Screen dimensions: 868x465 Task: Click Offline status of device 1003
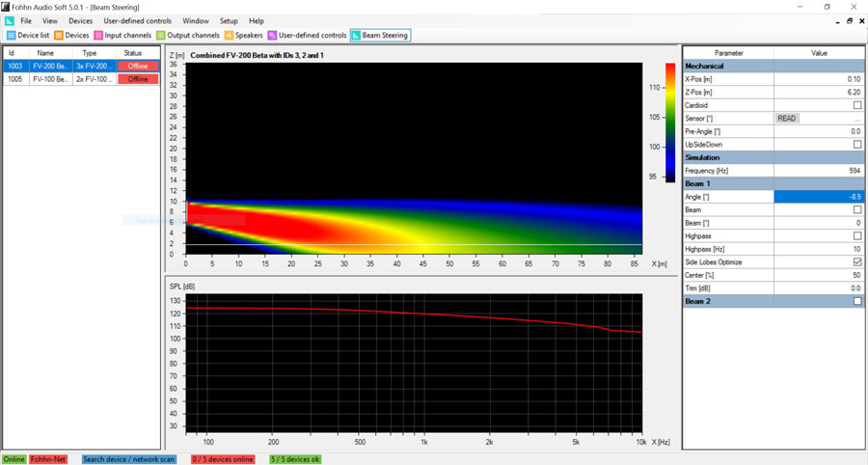[x=138, y=66]
